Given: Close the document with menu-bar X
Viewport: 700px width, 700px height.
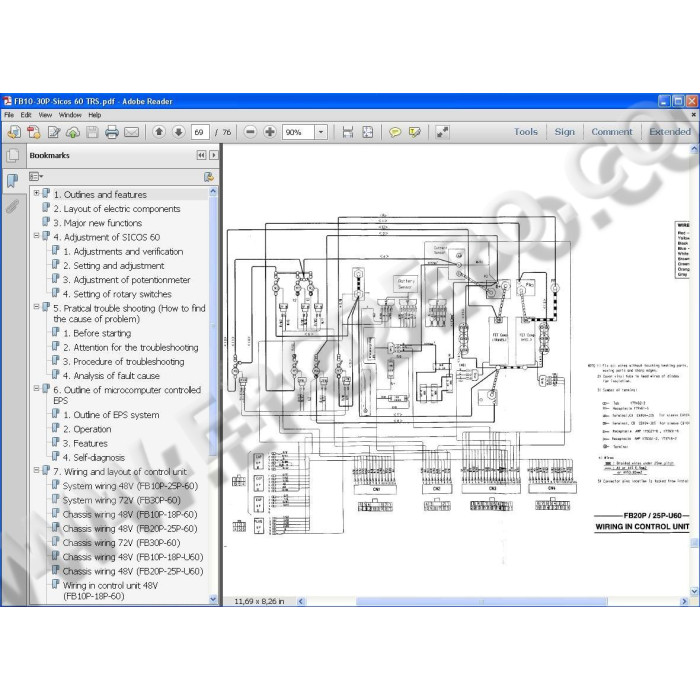Looking at the screenshot, I should pyautogui.click(x=694, y=115).
